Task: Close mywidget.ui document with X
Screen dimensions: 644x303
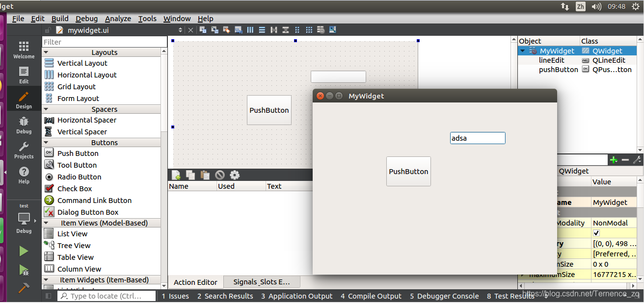Action: pyautogui.click(x=191, y=30)
